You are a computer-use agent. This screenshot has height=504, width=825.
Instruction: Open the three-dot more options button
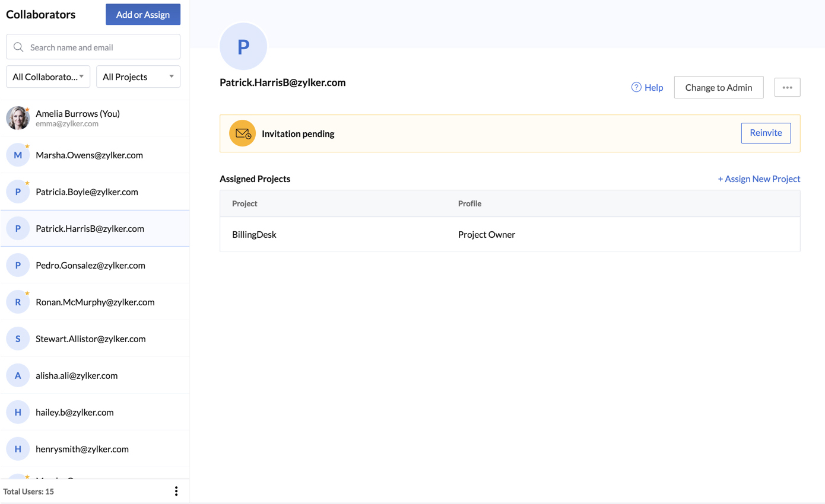[787, 87]
